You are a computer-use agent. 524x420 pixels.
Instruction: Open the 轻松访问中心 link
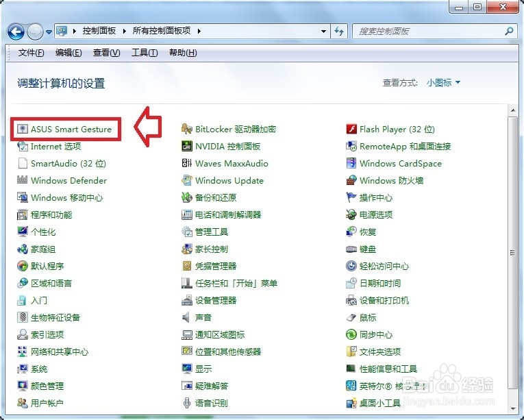pos(384,266)
